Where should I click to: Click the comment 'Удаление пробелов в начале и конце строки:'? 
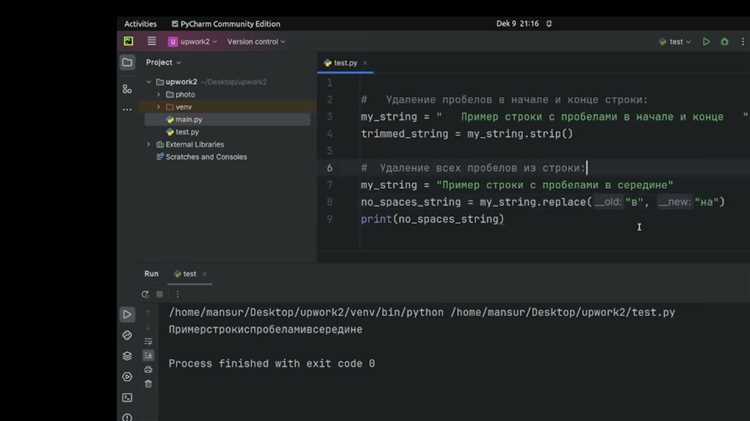(517, 100)
